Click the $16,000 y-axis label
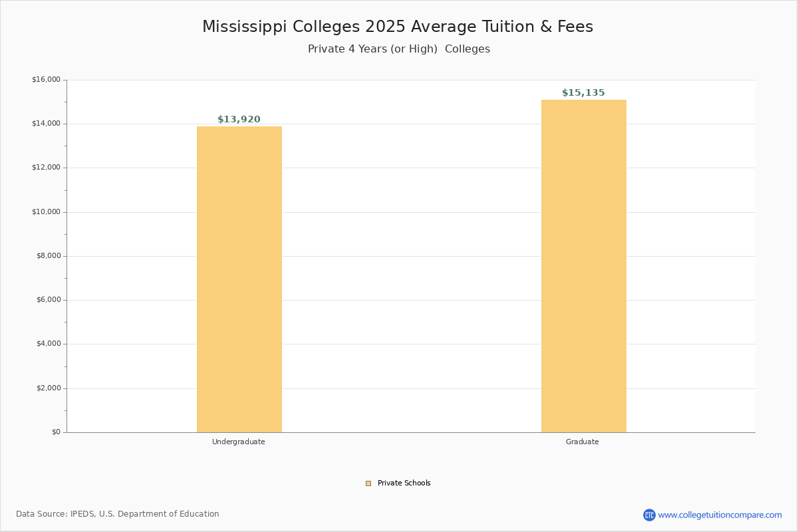The width and height of the screenshot is (798, 532). click(46, 80)
